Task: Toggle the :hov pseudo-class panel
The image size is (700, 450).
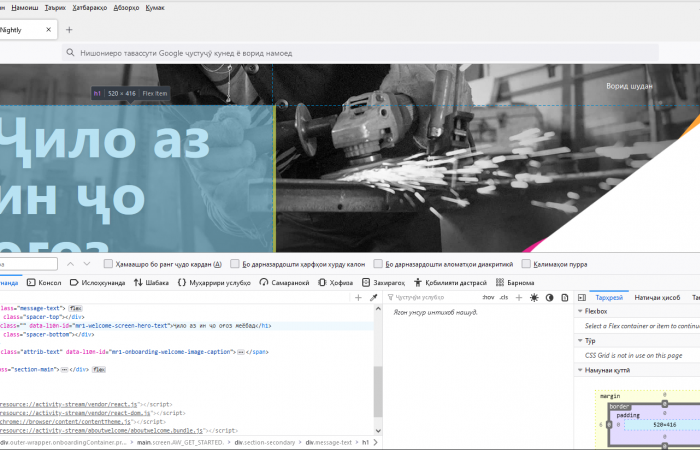Action: 488,297
